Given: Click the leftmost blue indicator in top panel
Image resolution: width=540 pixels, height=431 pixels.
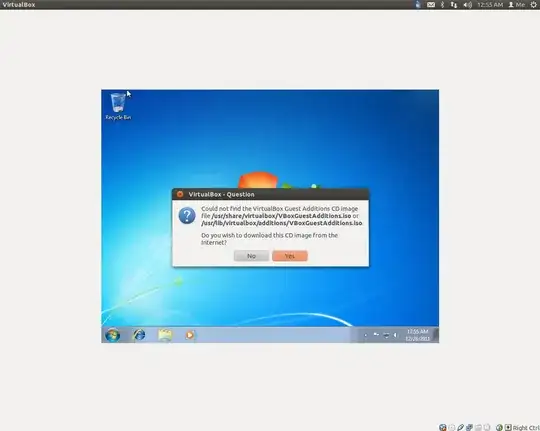Looking at the screenshot, I should click(x=418, y=4).
